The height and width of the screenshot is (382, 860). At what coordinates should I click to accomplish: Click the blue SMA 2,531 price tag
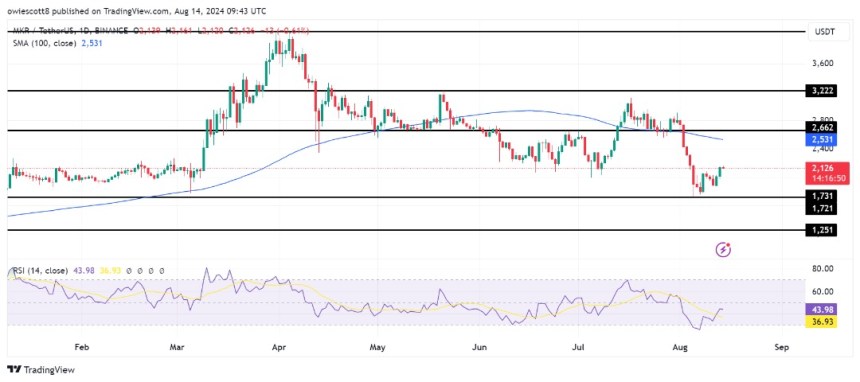pos(821,141)
